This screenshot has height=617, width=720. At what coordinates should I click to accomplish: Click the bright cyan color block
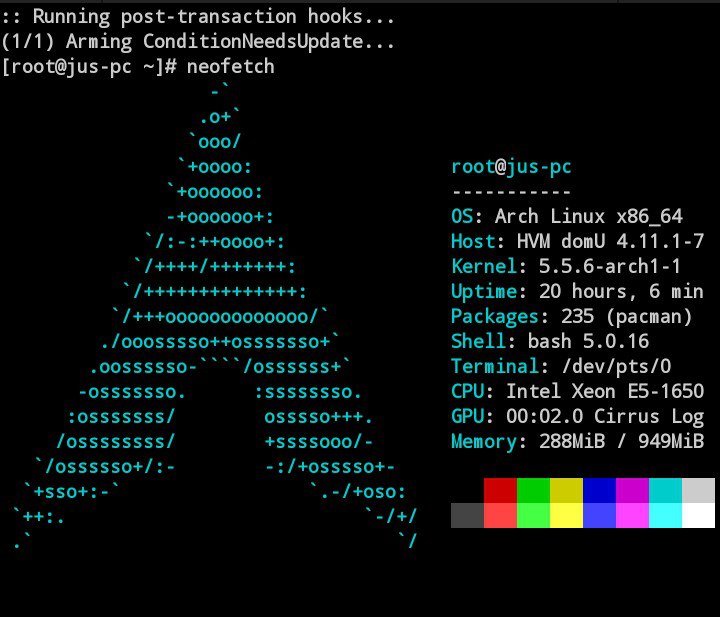[665, 516]
